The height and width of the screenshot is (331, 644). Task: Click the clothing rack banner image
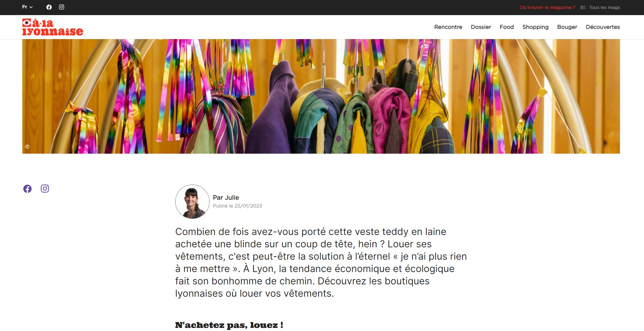(321, 96)
